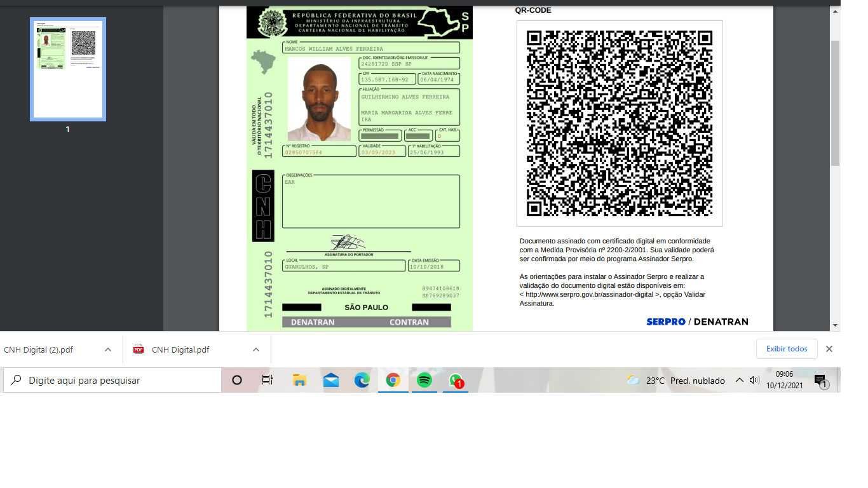This screenshot has width=868, height=488.
Task: Expand options for CNH Digital.pdf download
Action: click(256, 349)
